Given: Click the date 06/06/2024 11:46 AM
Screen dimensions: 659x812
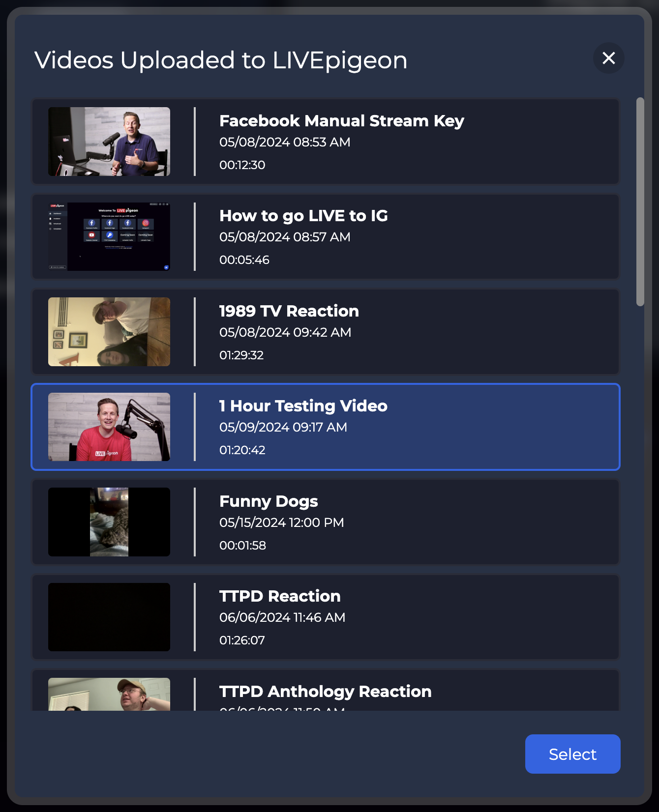Looking at the screenshot, I should coord(282,617).
